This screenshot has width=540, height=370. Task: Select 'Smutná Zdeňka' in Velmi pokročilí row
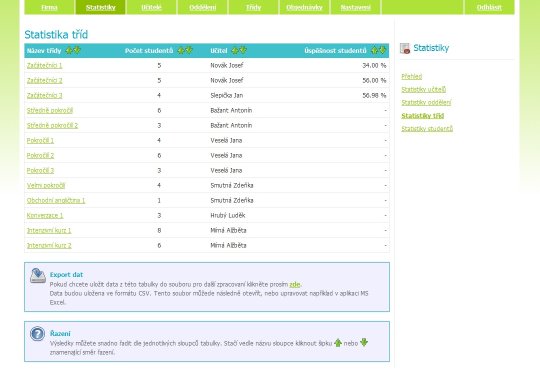(232, 185)
